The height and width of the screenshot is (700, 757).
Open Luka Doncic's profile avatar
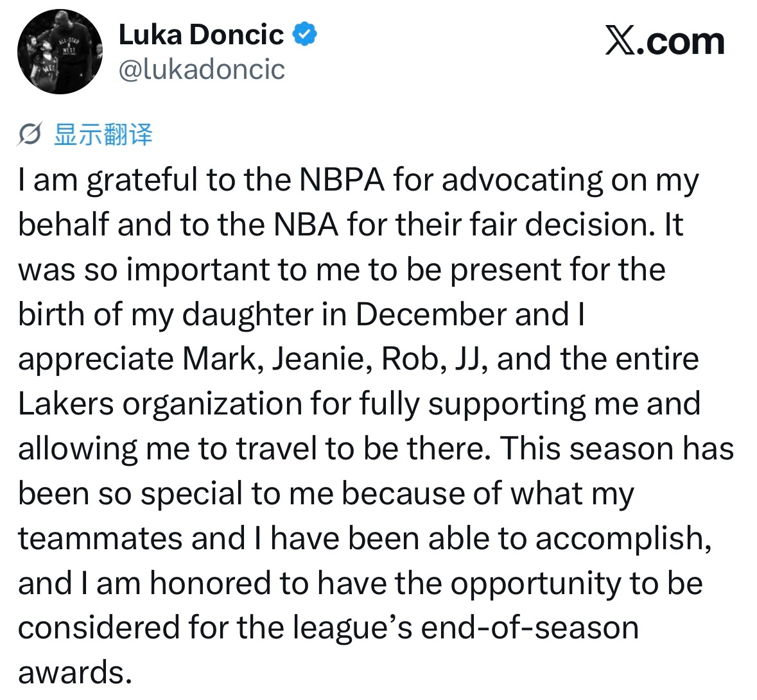click(x=60, y=51)
